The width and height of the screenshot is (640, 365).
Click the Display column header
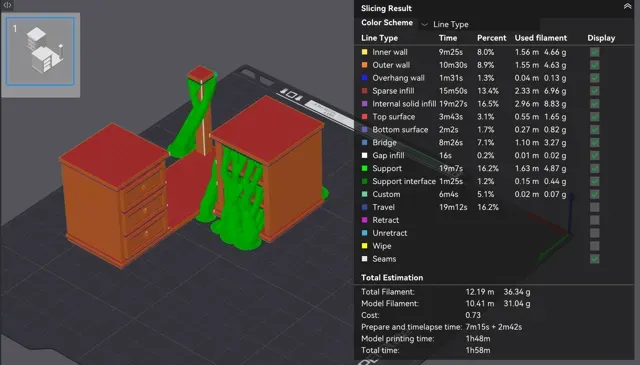click(601, 38)
